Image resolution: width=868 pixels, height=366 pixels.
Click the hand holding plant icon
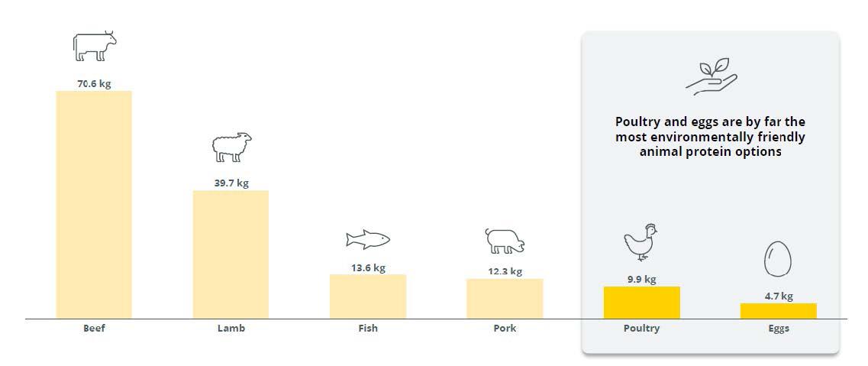click(x=712, y=78)
